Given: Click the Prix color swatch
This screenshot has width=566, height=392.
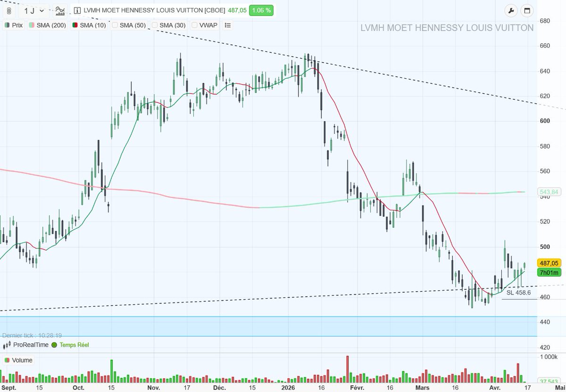Looking at the screenshot, I should (7, 25).
